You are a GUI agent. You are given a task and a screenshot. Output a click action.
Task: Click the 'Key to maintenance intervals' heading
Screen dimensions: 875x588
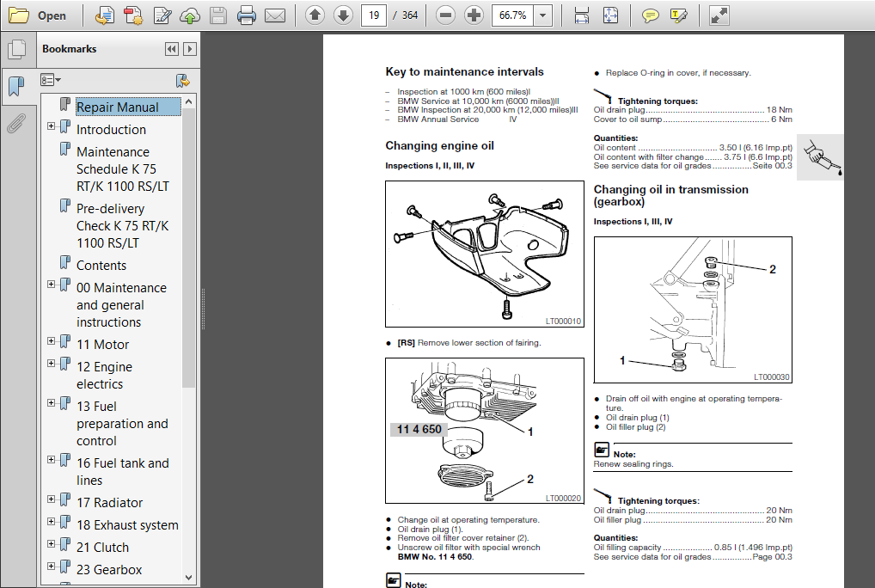pyautogui.click(x=464, y=72)
